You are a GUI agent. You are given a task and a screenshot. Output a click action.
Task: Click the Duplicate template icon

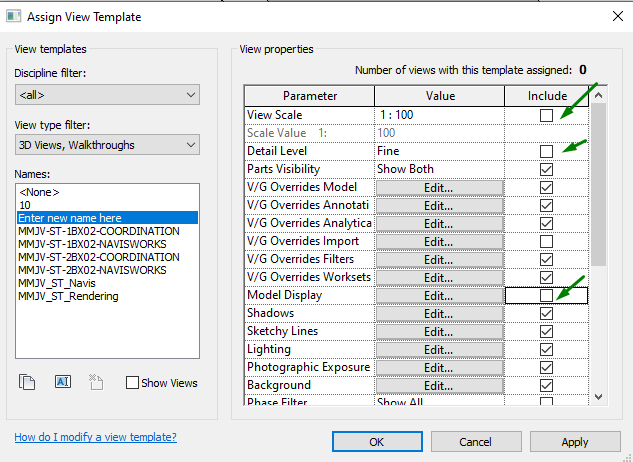(28, 381)
